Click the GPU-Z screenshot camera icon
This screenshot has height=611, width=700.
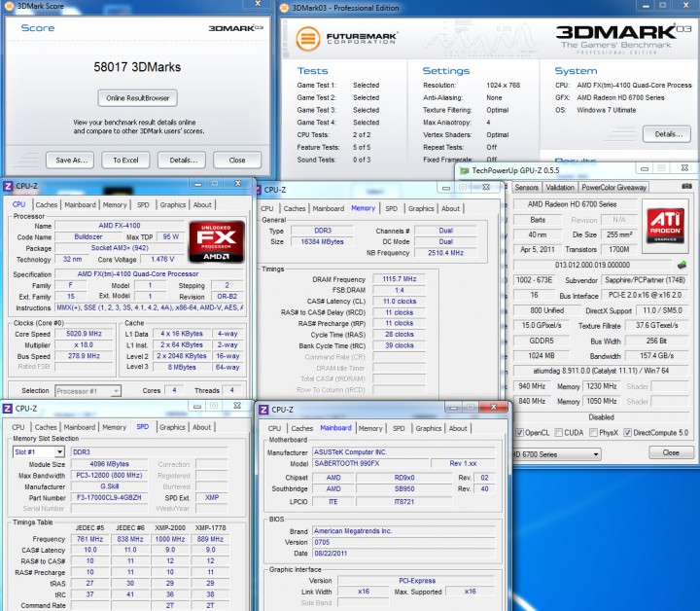pyautogui.click(x=687, y=186)
